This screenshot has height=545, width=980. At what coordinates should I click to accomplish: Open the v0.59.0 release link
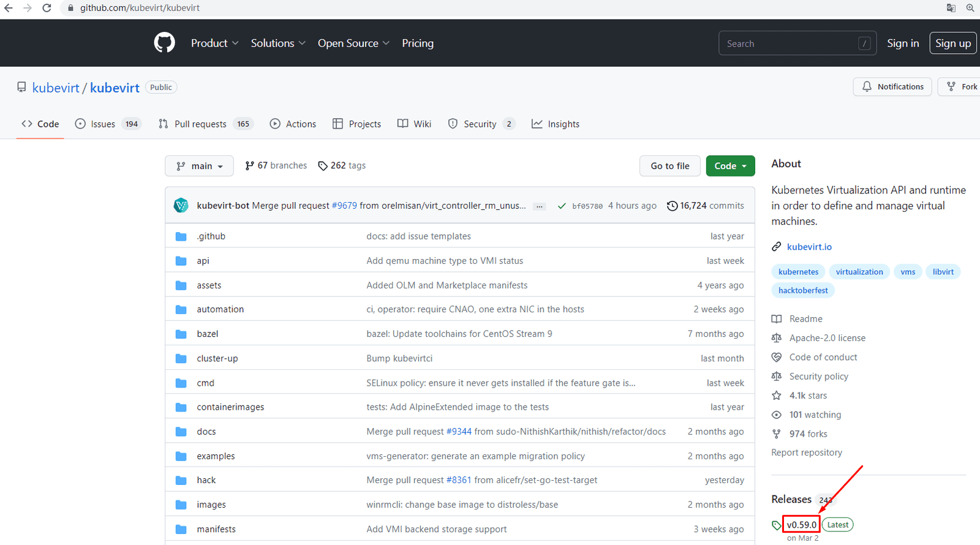(802, 525)
